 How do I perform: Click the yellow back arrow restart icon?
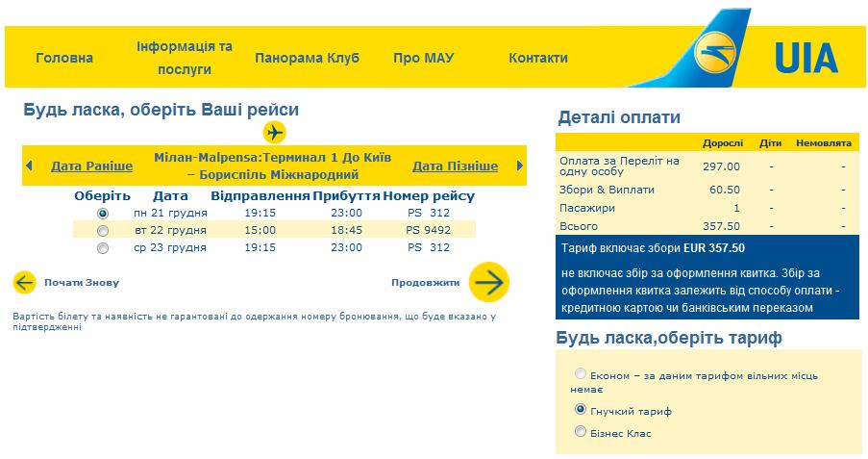(24, 283)
